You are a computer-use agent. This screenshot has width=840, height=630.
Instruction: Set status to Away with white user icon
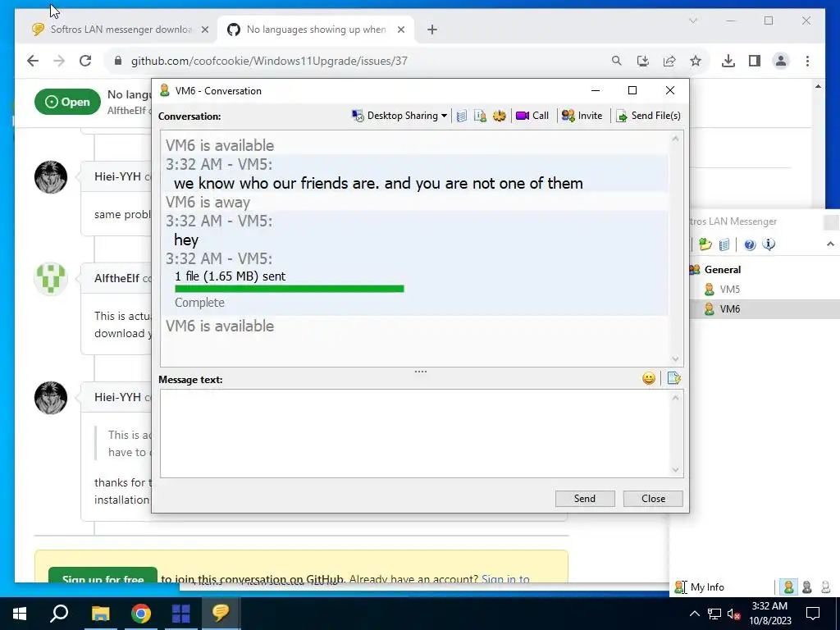[825, 587]
